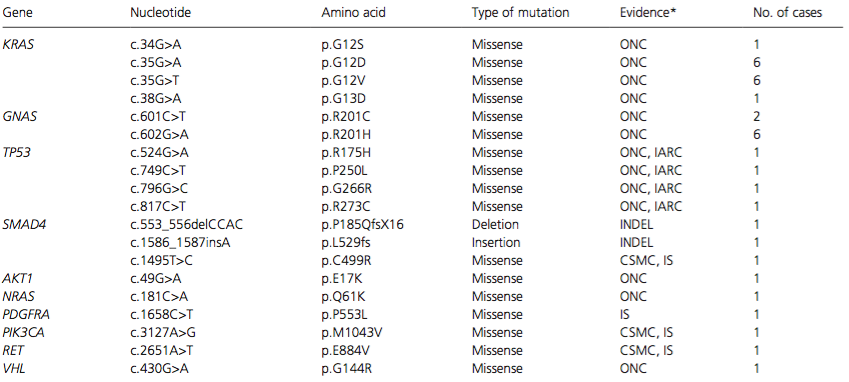Image resolution: width=849 pixels, height=382 pixels.
Task: Select the SMAD4 gene label
Action: click(23, 225)
